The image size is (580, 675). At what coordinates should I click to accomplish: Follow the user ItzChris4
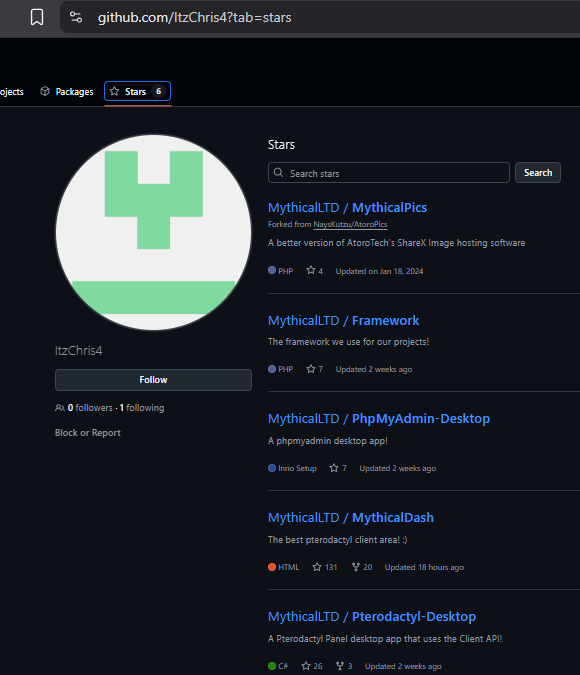tap(153, 380)
